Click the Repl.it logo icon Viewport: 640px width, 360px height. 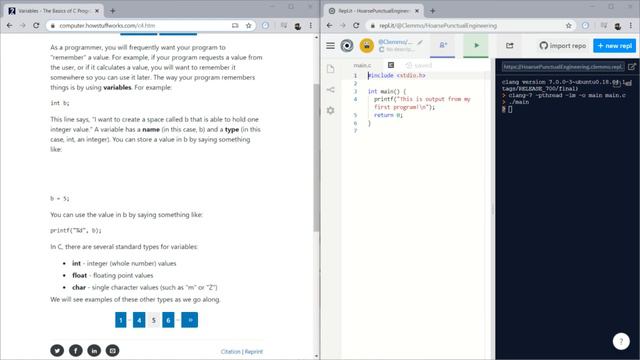347,46
